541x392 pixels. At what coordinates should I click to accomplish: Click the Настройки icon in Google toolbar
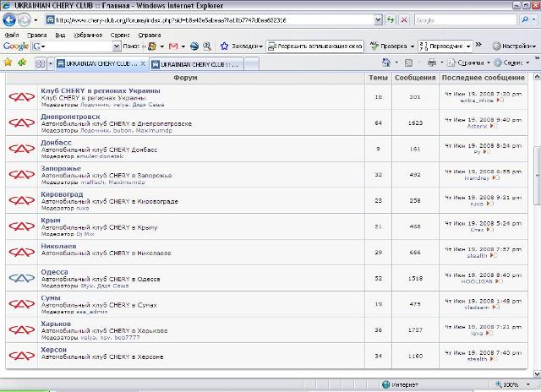(496, 46)
